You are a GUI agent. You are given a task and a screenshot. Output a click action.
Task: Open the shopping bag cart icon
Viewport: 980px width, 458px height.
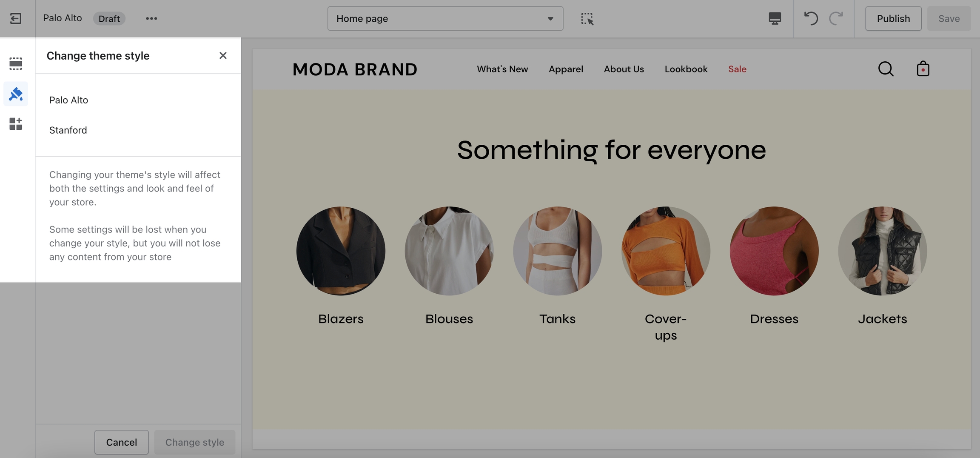[923, 69]
